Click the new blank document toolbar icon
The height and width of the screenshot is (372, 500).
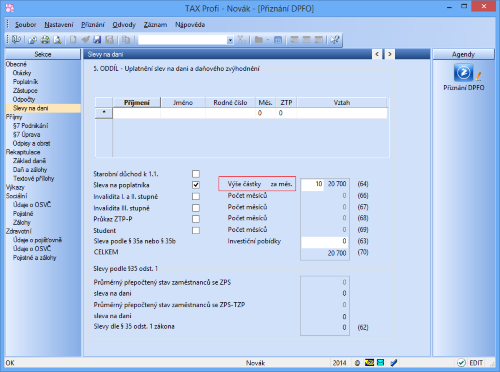pyautogui.click(x=73, y=40)
